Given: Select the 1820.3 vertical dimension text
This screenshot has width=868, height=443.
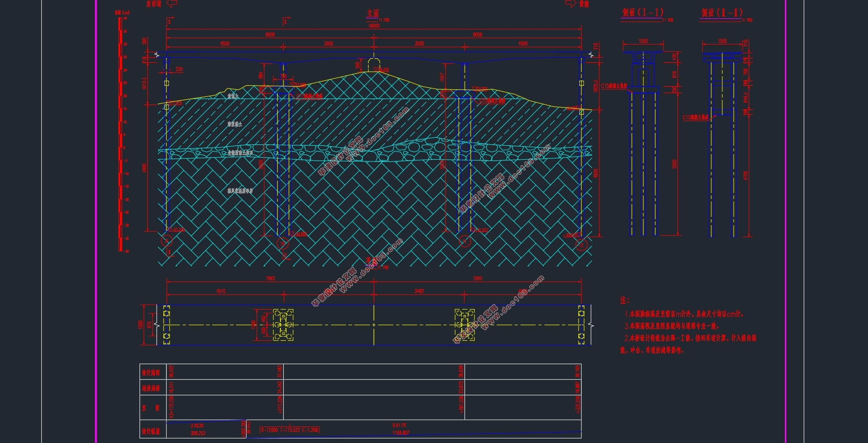Looking at the screenshot, I should pyautogui.click(x=595, y=86).
